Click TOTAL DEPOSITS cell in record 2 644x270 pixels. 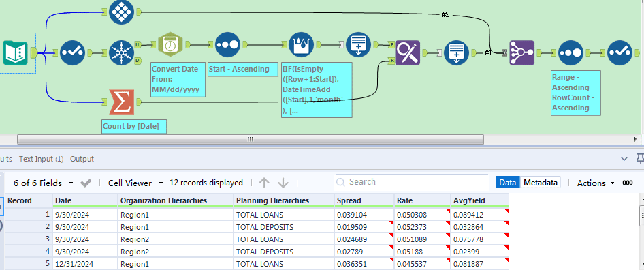tap(284, 227)
